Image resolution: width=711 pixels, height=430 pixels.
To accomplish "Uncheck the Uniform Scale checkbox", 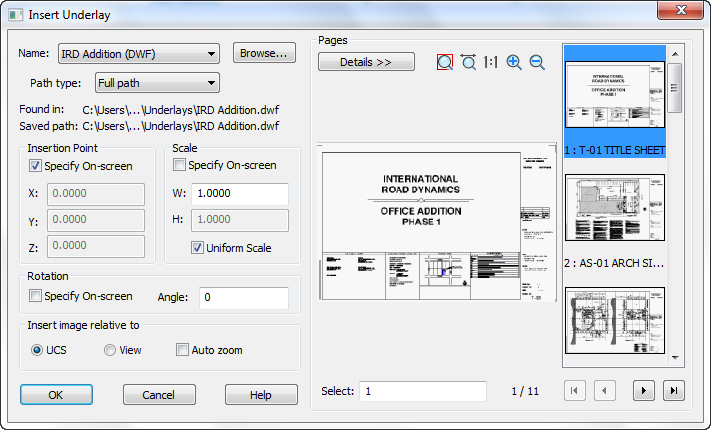I will point(197,248).
